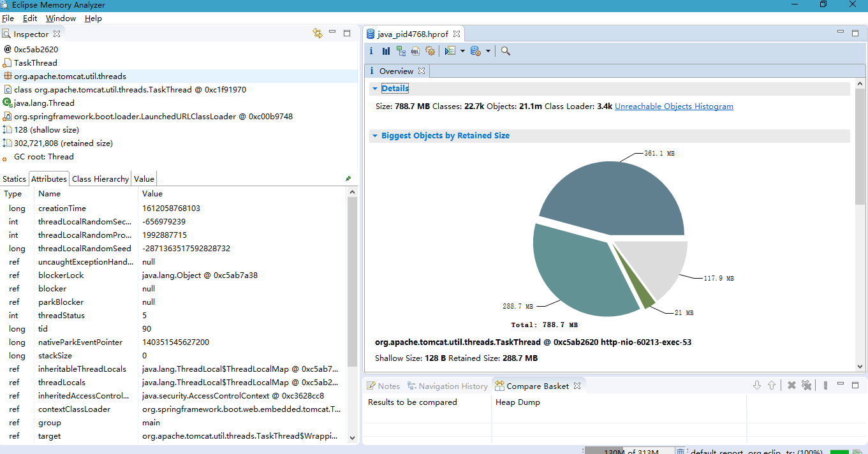This screenshot has height=454, width=868.
Task: Open the OQL query editor icon
Action: pyautogui.click(x=415, y=51)
